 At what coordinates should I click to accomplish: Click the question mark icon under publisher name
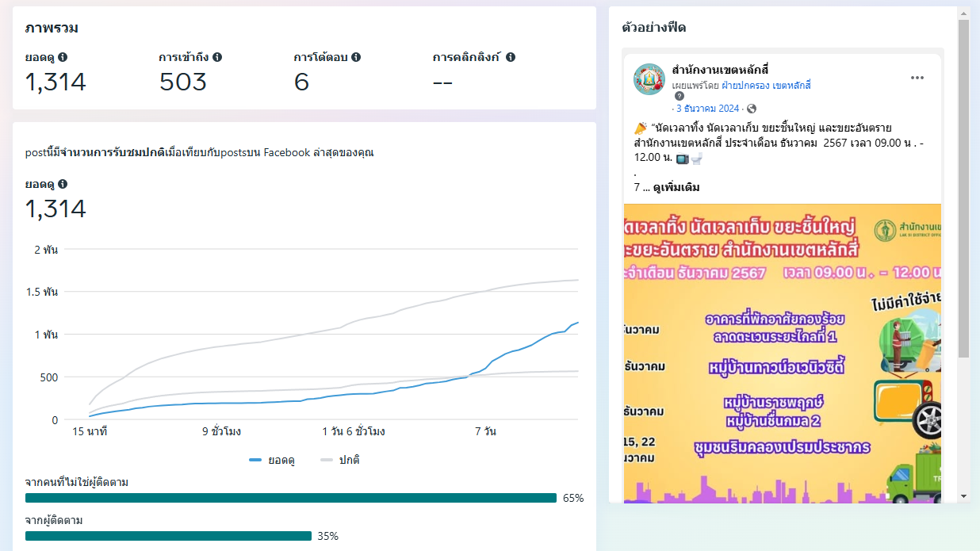click(679, 96)
